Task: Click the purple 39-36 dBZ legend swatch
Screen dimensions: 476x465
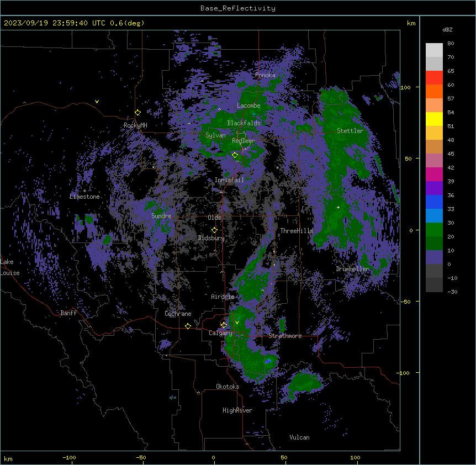Action: click(434, 188)
